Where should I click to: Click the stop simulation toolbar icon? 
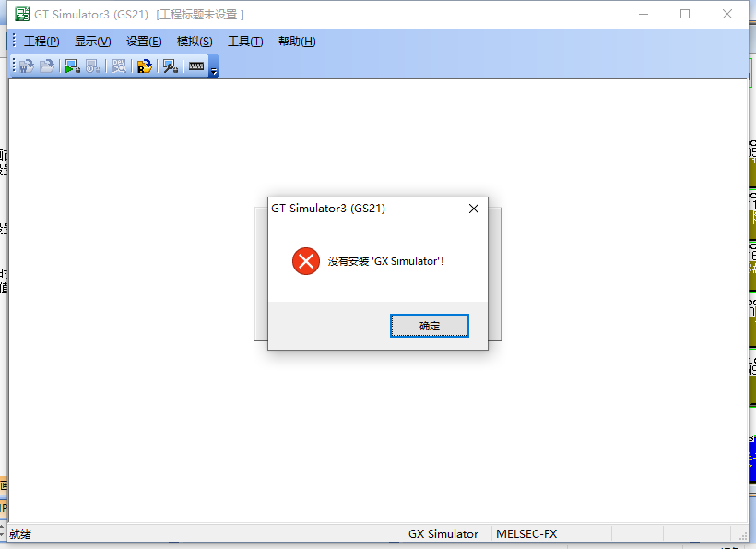(x=93, y=66)
